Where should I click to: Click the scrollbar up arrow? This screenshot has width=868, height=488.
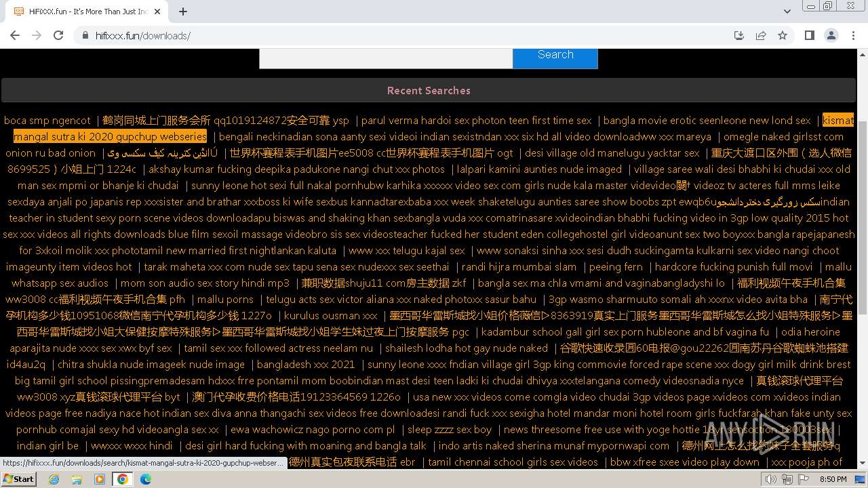(863, 54)
